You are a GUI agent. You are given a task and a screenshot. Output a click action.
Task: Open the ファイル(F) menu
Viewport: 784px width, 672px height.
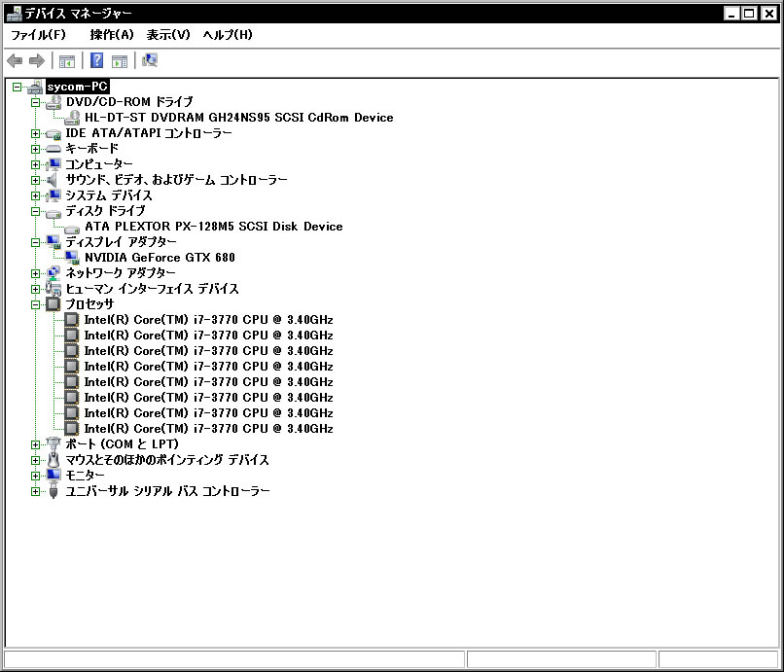[38, 35]
